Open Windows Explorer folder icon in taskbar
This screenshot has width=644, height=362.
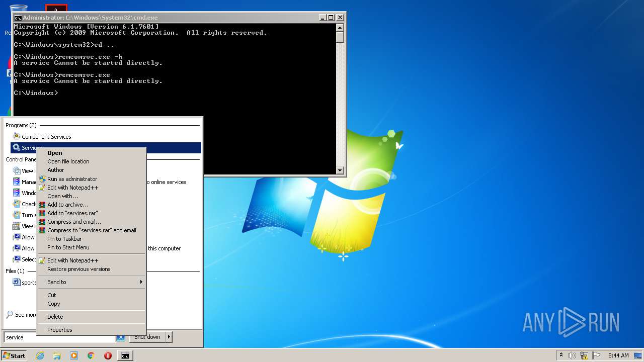(x=57, y=355)
